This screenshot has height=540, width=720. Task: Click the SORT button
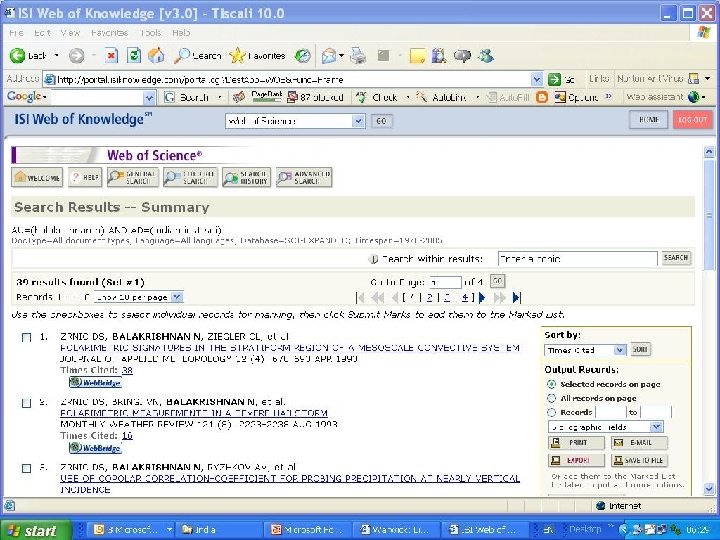[640, 349]
